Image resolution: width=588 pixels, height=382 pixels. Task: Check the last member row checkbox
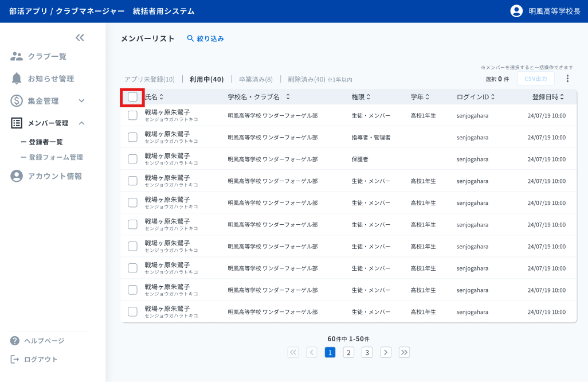pos(132,311)
